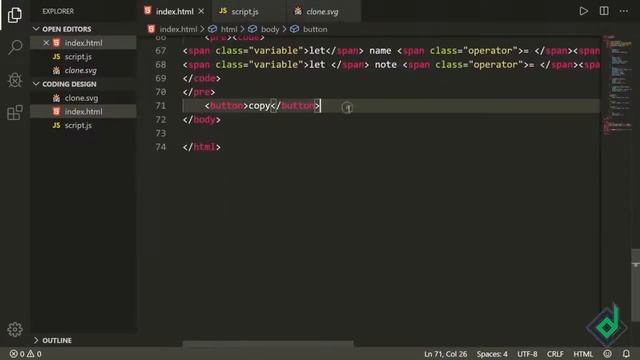Open index.html in Coding Design folder

[x=83, y=111]
